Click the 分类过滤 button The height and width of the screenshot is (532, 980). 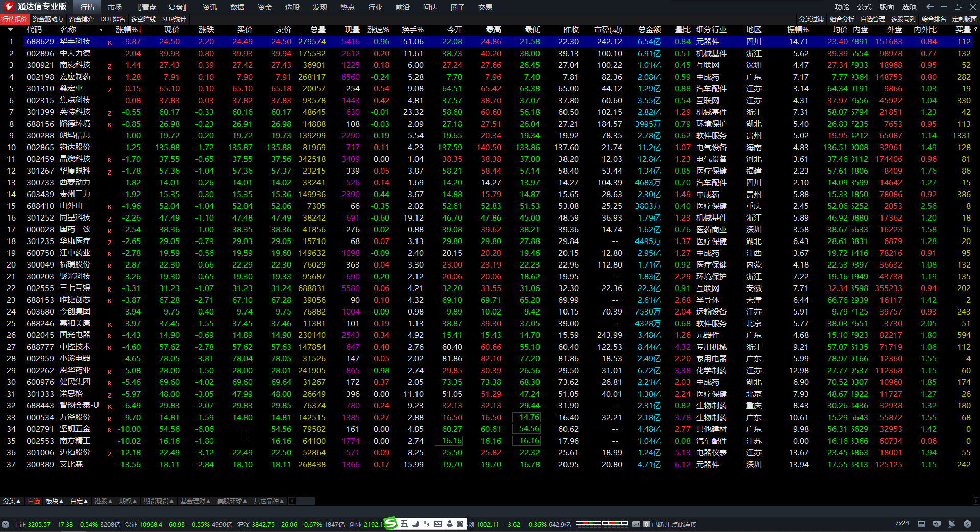[x=812, y=19]
